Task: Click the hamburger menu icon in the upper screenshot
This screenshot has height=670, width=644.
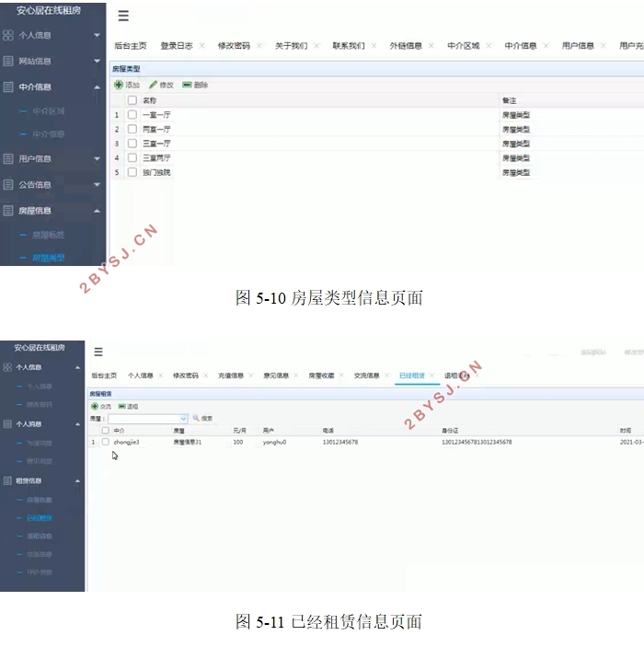Action: click(x=123, y=16)
